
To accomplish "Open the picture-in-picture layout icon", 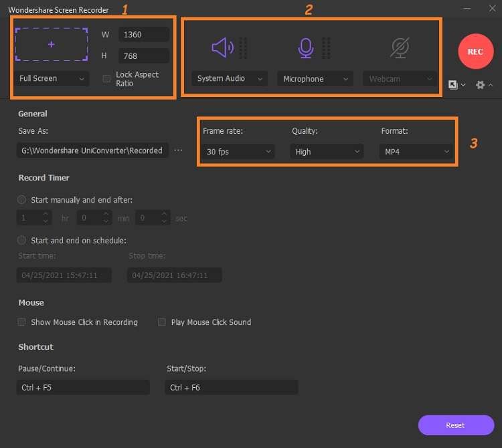I will click(x=452, y=85).
